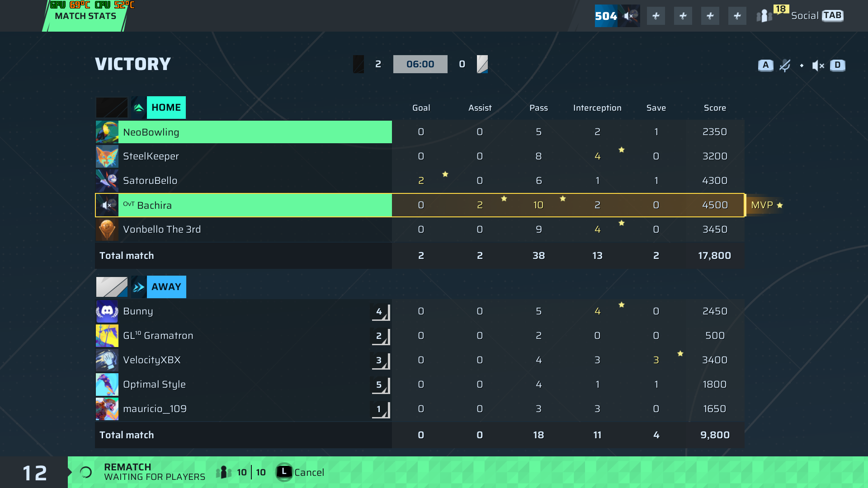Open VelocityXBX's avatar
Viewport: 868px width, 488px height.
pos(107,360)
